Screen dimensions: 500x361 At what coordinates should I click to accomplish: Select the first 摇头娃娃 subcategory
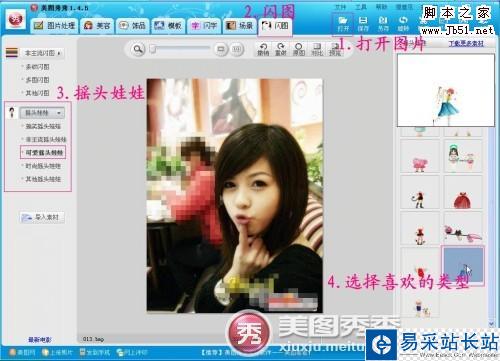[43, 126]
